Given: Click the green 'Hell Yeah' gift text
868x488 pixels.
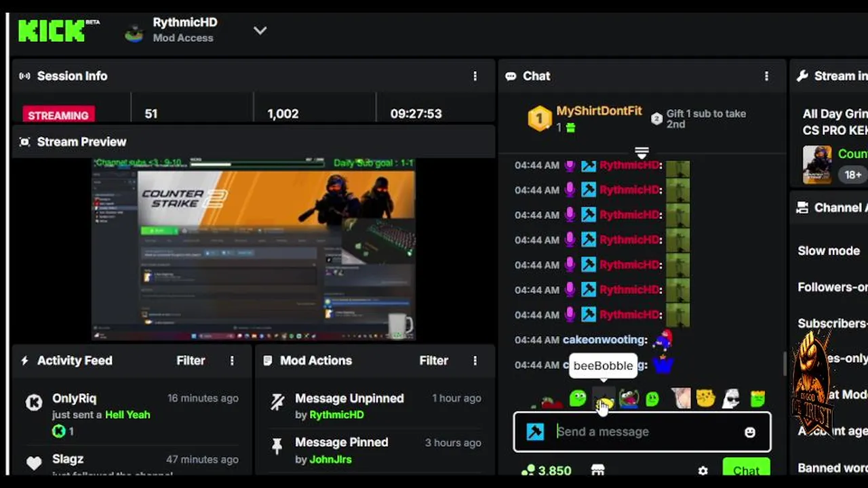Looking at the screenshot, I should (x=127, y=415).
